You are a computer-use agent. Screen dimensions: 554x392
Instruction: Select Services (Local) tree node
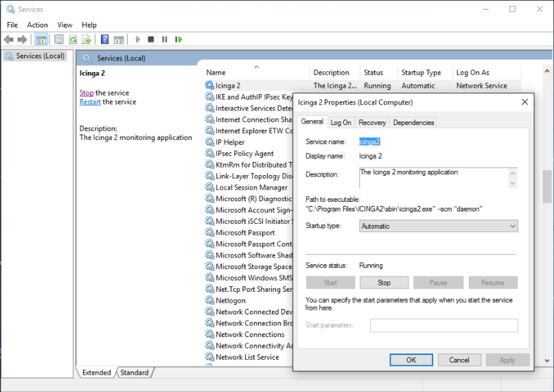35,56
